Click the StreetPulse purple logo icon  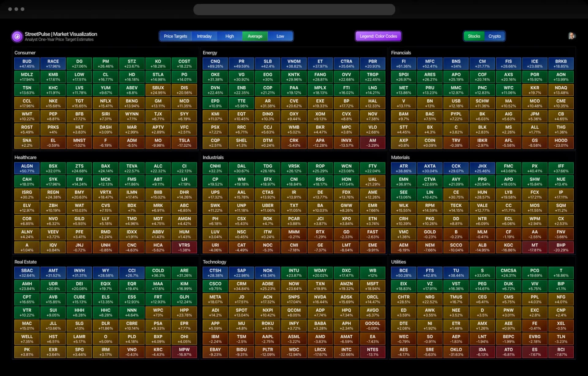click(x=17, y=36)
